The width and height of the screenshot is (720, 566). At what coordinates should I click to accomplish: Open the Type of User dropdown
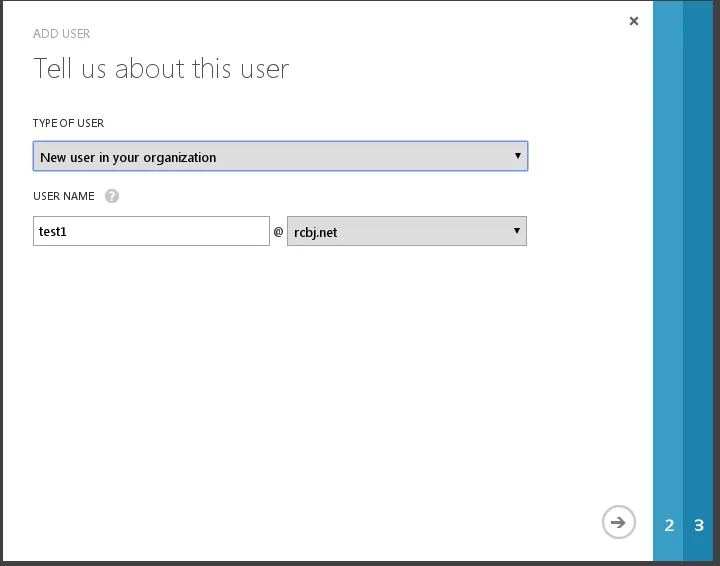pos(281,156)
